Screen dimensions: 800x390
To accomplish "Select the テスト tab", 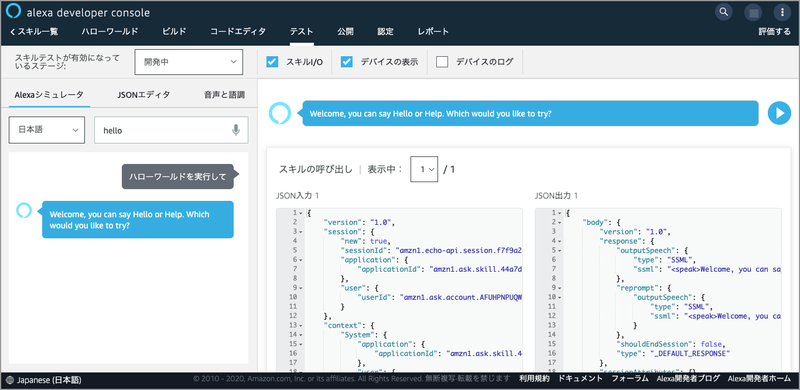I will click(302, 32).
